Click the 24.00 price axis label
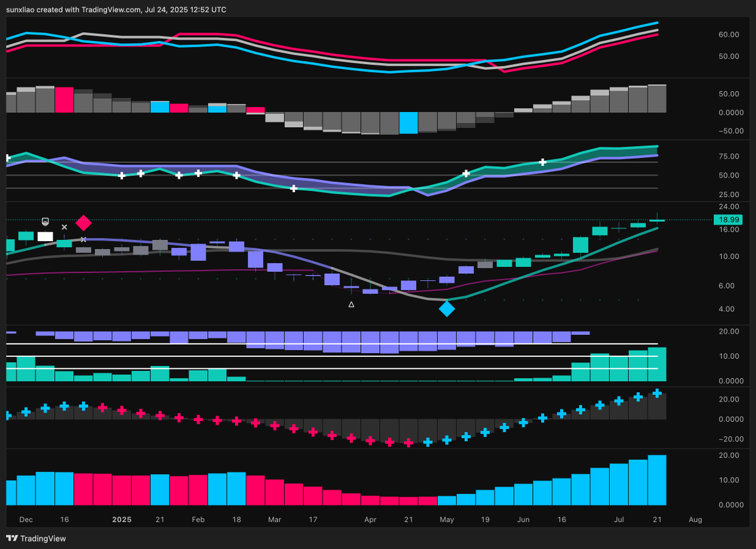756x549 pixels. pos(729,207)
